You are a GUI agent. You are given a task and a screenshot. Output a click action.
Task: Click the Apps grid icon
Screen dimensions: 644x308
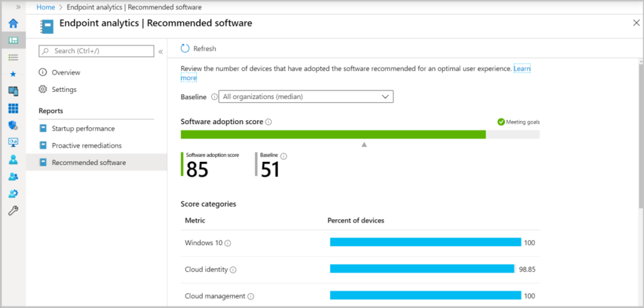pos(13,108)
